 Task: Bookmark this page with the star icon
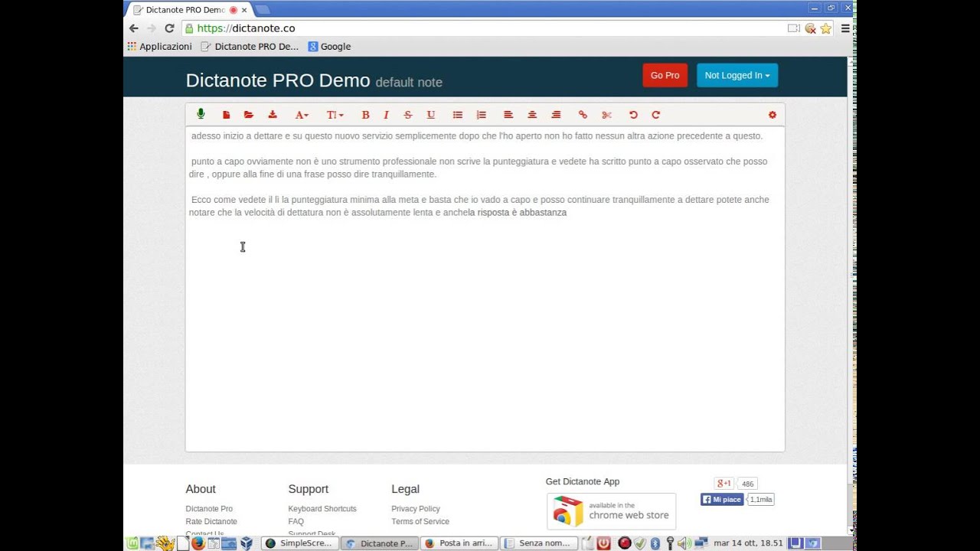pyautogui.click(x=825, y=28)
